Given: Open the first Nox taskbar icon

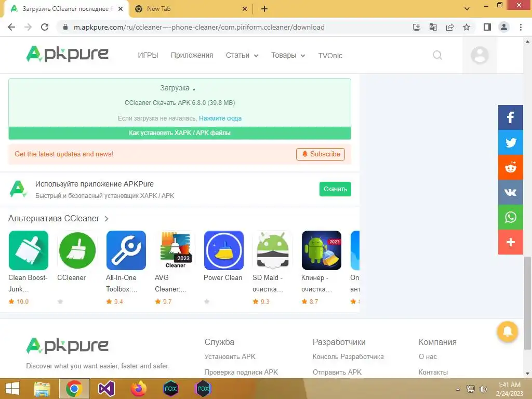Looking at the screenshot, I should pos(170,389).
